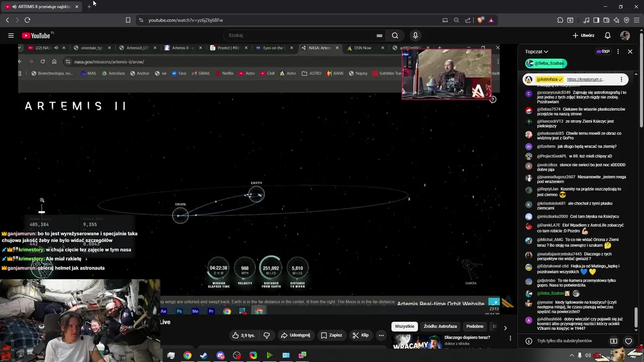Open options for 'Dlaczego dopiero teraz?' video
The height and width of the screenshot is (362, 644).
510,338
